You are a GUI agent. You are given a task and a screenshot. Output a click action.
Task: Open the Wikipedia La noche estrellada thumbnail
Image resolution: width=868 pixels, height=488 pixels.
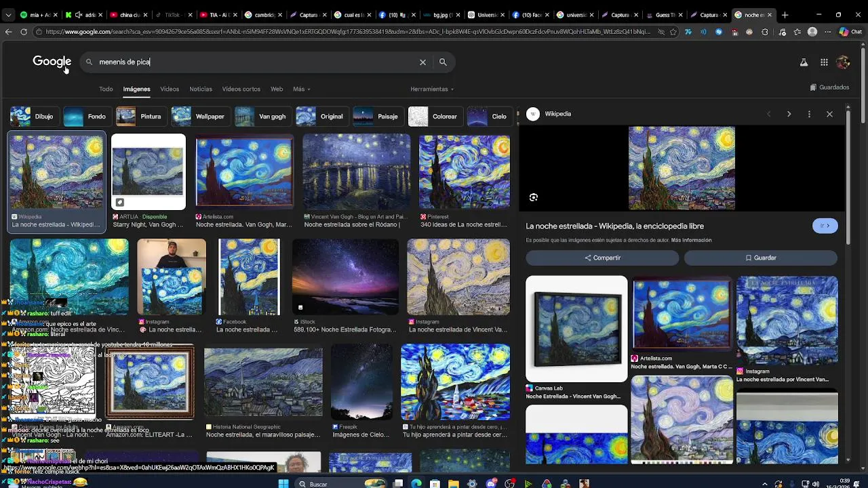tap(56, 171)
